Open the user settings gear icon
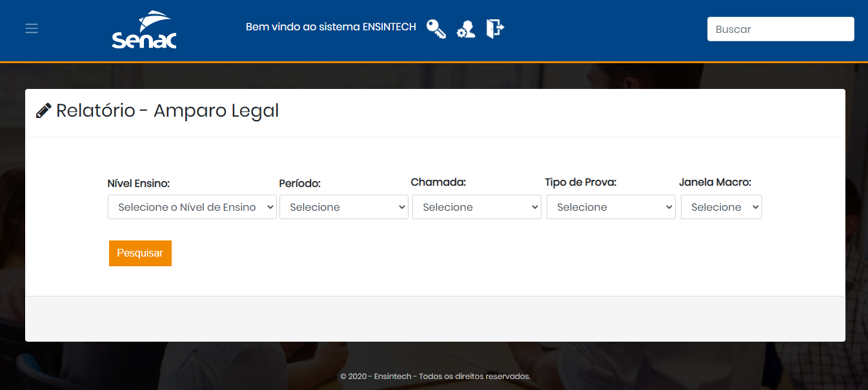 pyautogui.click(x=466, y=29)
